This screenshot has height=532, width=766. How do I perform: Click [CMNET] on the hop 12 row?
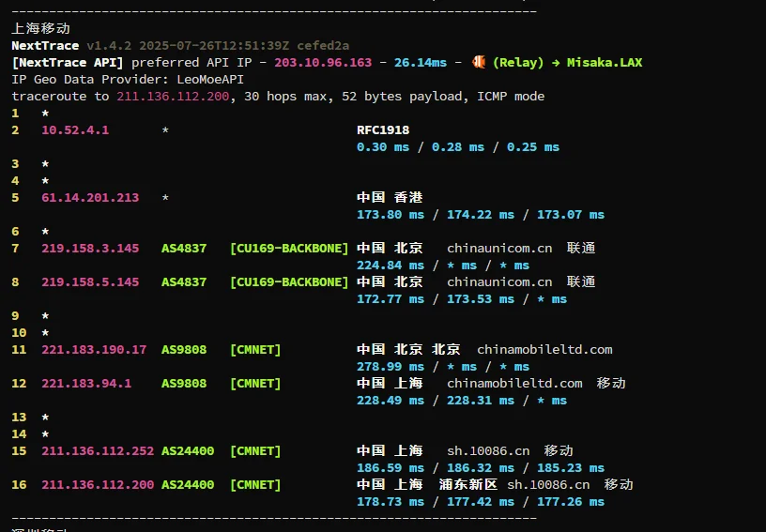tap(255, 383)
